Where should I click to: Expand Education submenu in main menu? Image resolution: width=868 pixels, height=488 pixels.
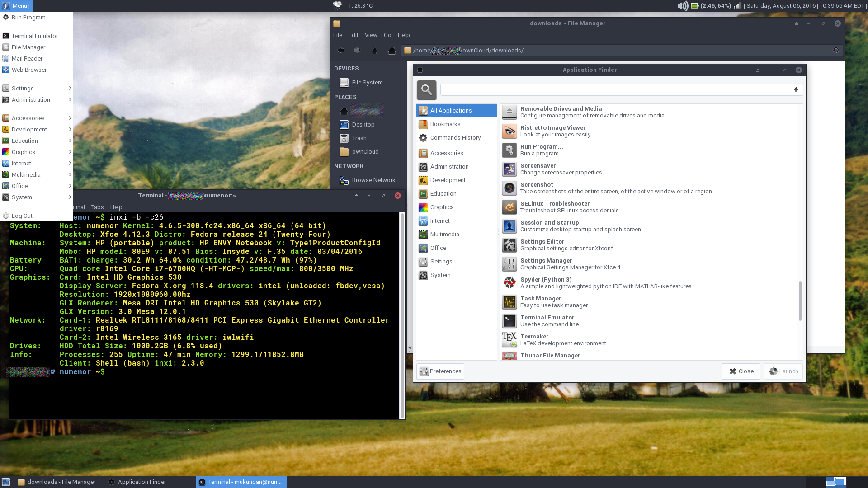click(37, 141)
